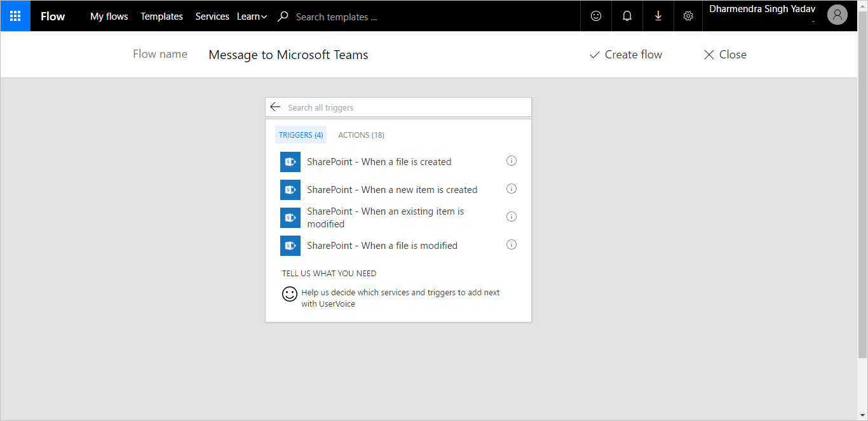This screenshot has width=868, height=421.
Task: Select 'When a new item is created' trigger
Action: coord(392,190)
